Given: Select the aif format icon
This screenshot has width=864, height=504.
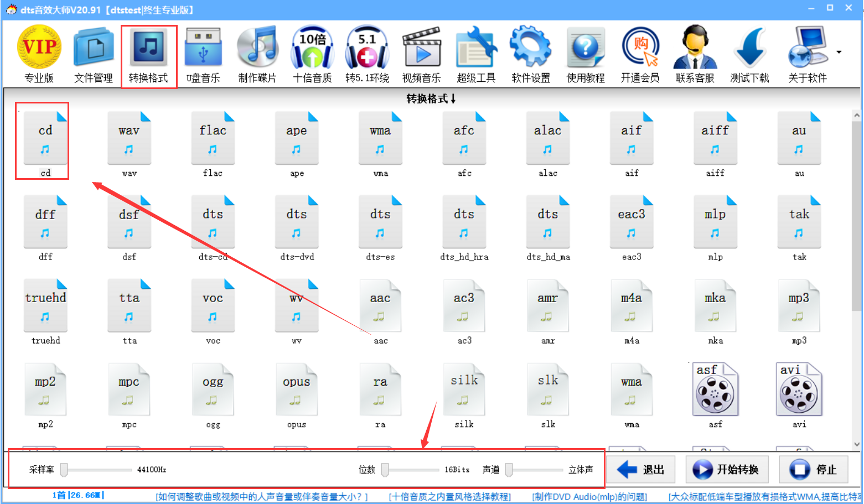Looking at the screenshot, I should [x=632, y=144].
